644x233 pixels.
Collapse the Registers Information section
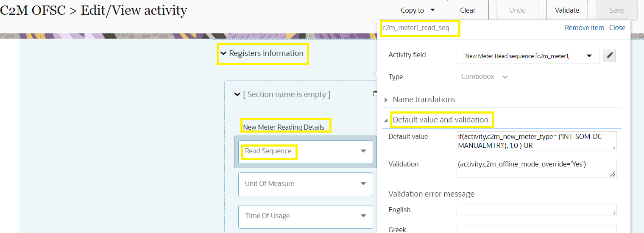coord(223,53)
